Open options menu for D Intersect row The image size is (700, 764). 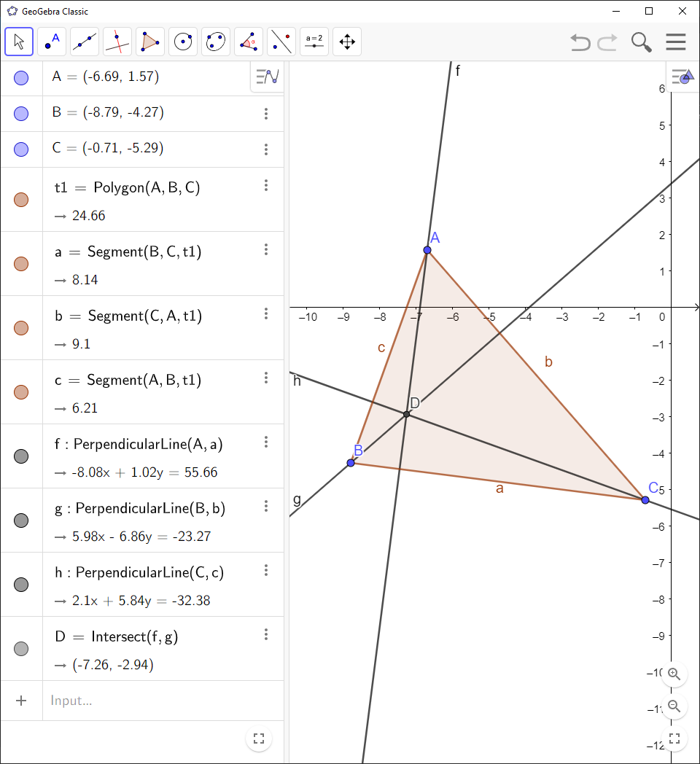click(266, 634)
